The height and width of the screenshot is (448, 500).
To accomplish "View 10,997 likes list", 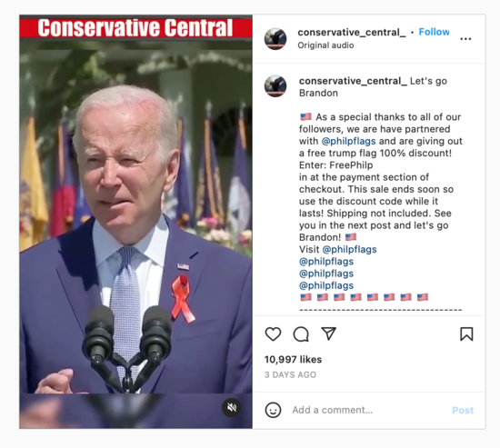I will (293, 359).
